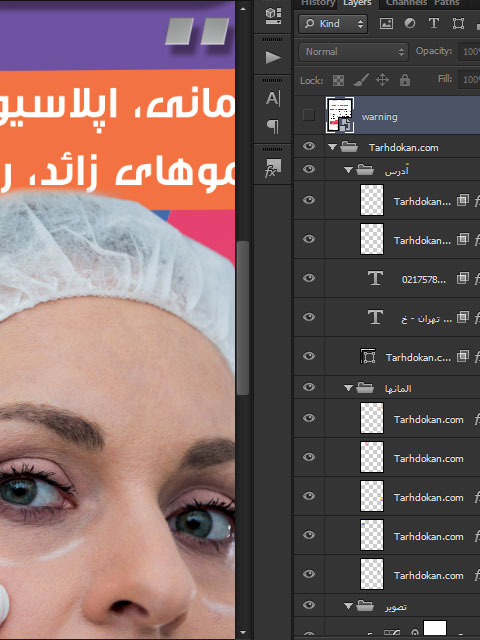
Task: Lock transparent pixels checkerboard icon
Action: [x=338, y=80]
